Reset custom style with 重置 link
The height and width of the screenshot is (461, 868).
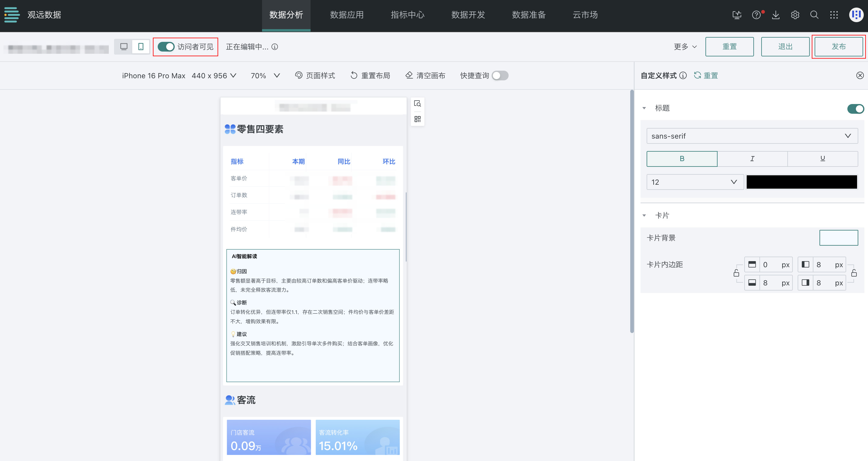point(706,76)
